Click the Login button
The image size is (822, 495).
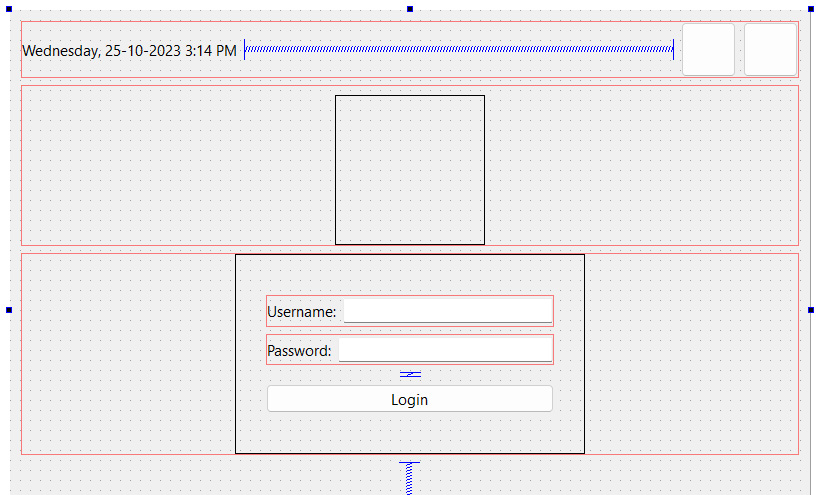(409, 399)
